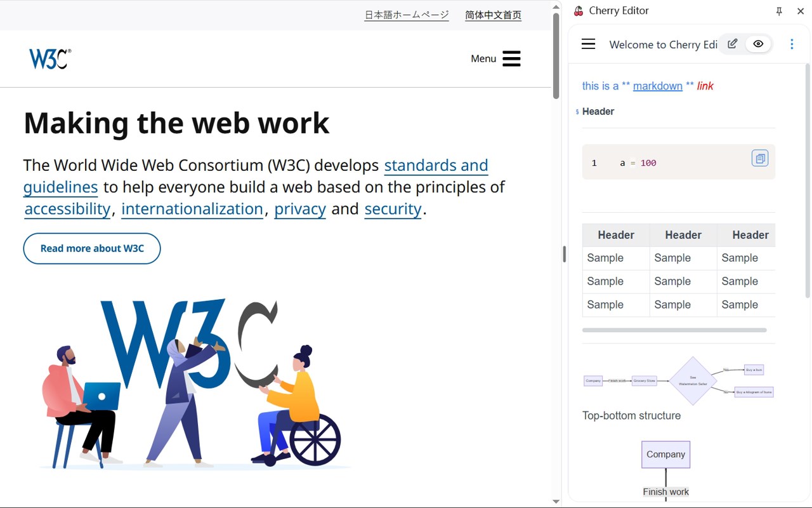
Task: Click the table horizontal scrollbar
Action: click(674, 330)
